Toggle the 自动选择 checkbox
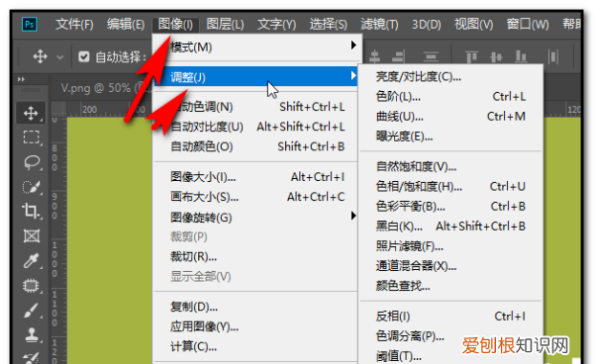The height and width of the screenshot is (364, 594). [84, 57]
